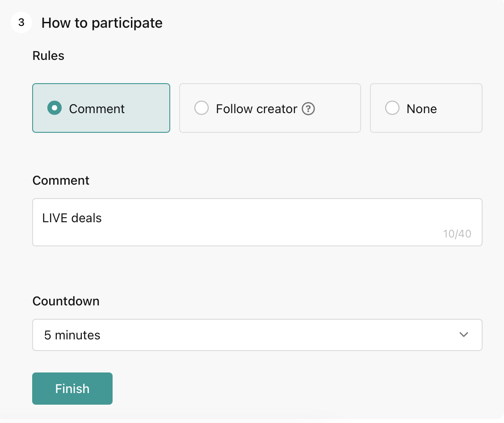Click the chevron arrow in Countdown field
The width and height of the screenshot is (504, 423).
464,334
